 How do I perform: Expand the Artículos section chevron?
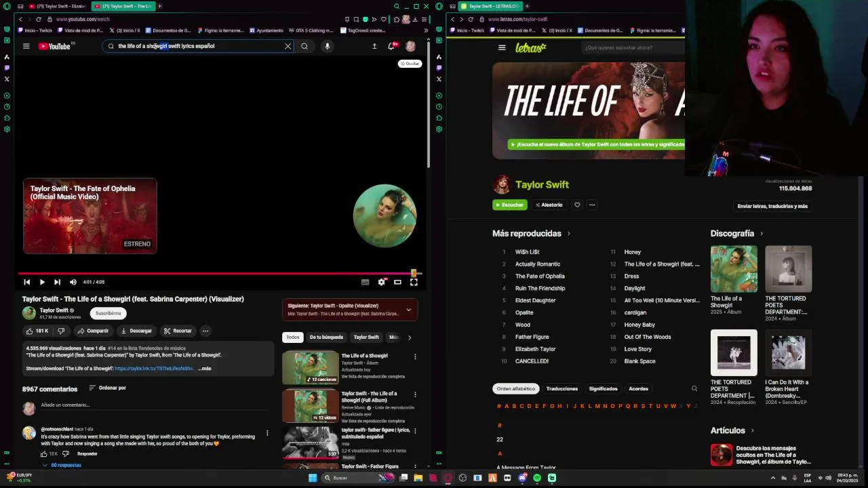click(x=752, y=430)
